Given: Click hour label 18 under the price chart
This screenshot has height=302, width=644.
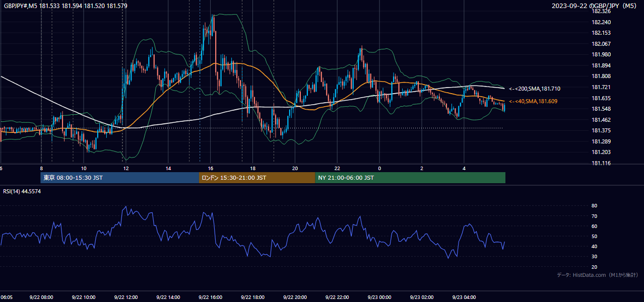Looking at the screenshot, I should [x=252, y=168].
